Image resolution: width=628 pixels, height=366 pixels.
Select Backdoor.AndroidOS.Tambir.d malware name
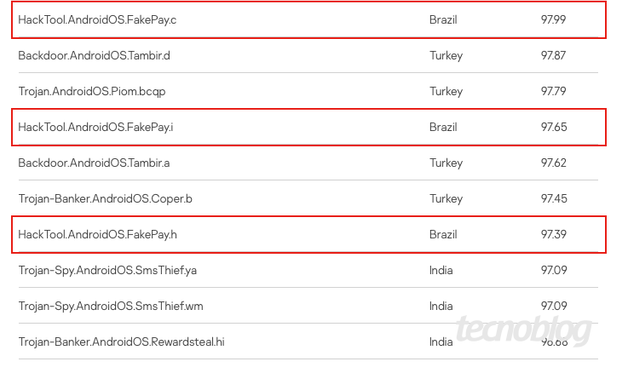coord(94,55)
